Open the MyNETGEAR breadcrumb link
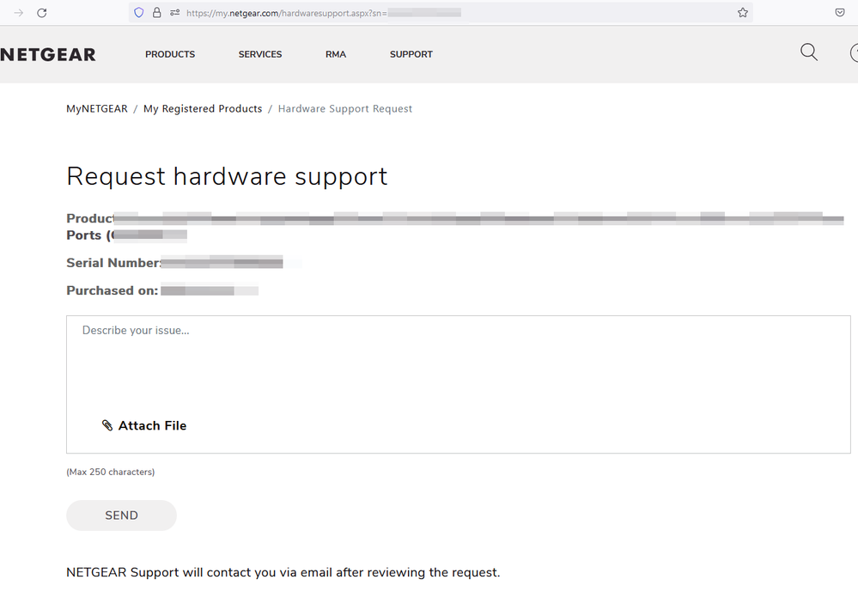 (96, 108)
